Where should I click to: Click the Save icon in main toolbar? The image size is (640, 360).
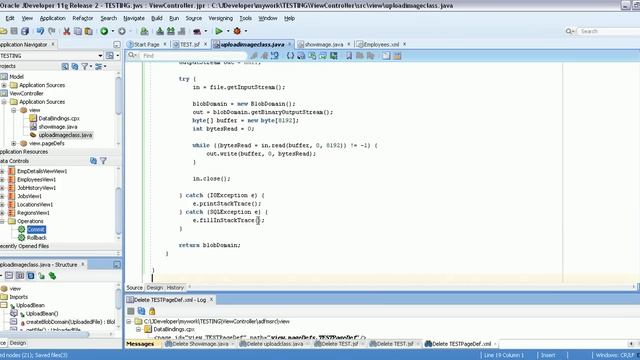[x=14, y=31]
